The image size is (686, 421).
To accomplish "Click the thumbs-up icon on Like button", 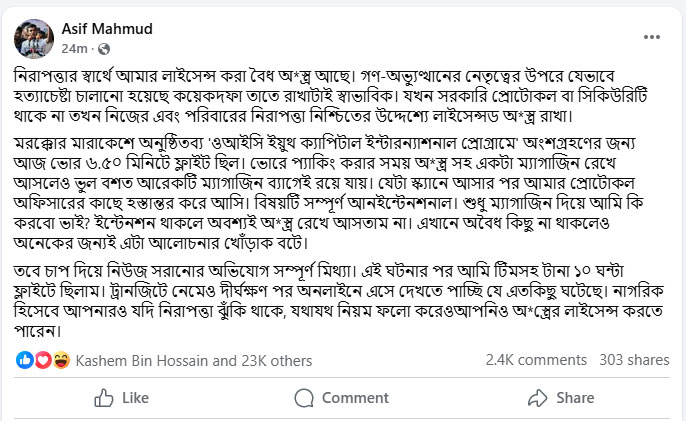I will tap(103, 397).
